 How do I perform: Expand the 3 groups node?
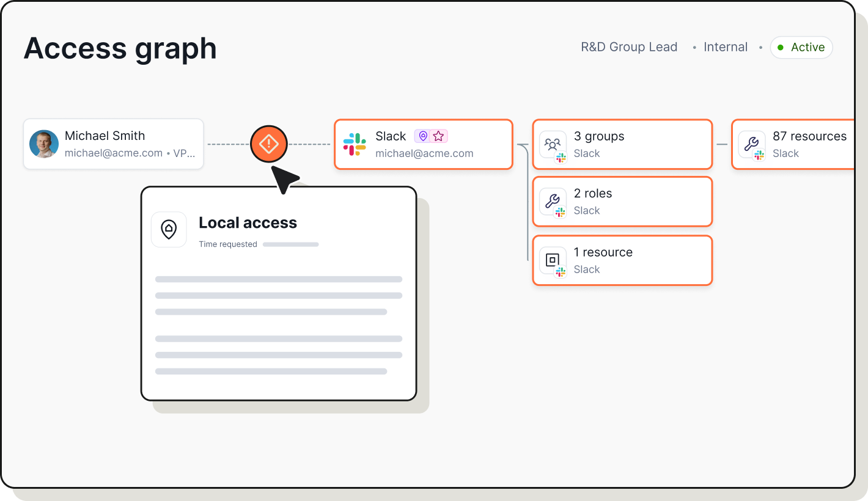point(622,144)
